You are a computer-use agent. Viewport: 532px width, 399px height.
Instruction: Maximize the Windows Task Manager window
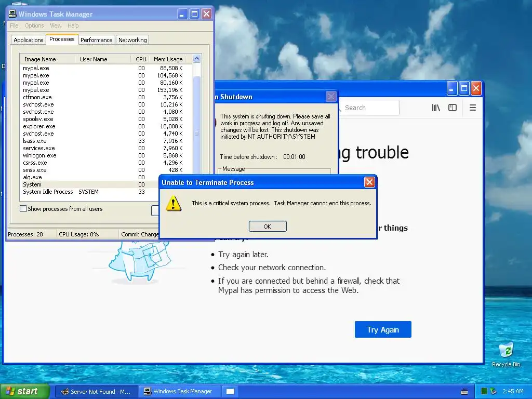coord(194,14)
